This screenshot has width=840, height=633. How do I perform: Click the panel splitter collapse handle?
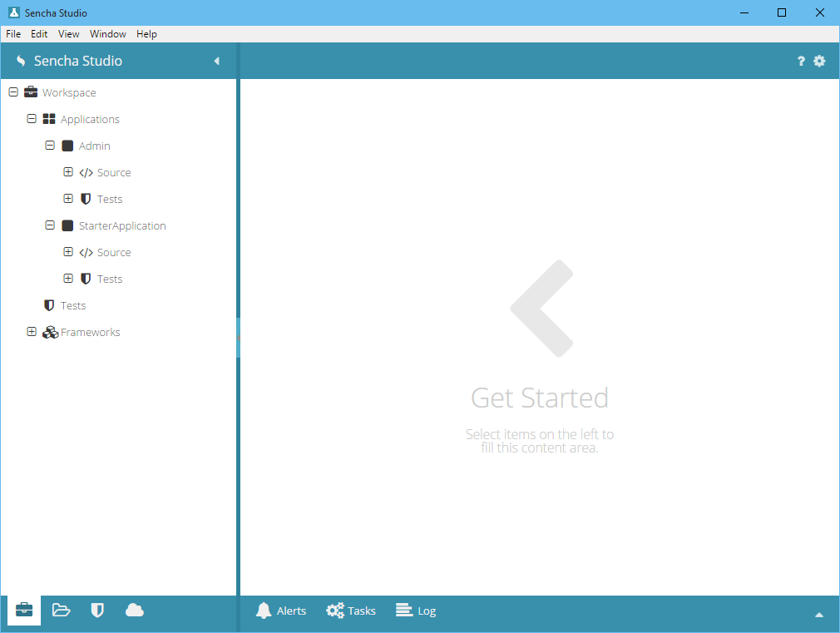tap(239, 338)
